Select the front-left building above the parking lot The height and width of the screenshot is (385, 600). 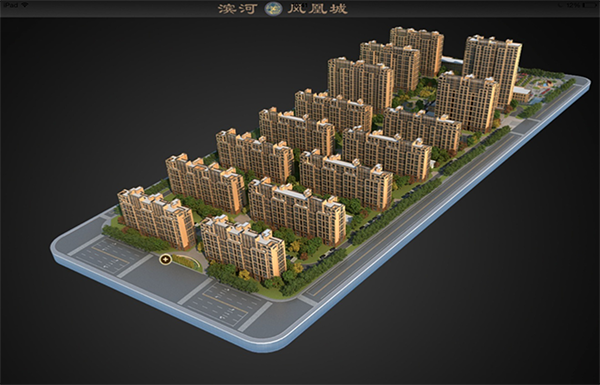click(156, 217)
